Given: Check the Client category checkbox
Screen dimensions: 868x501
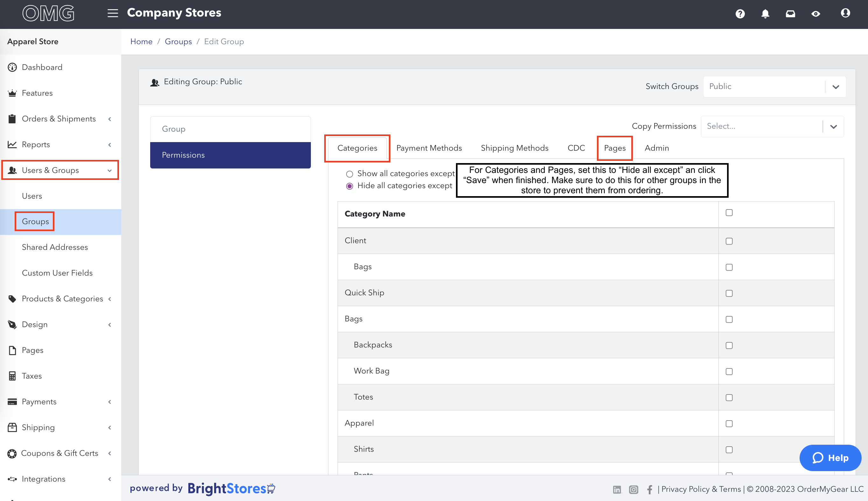Looking at the screenshot, I should tap(729, 241).
